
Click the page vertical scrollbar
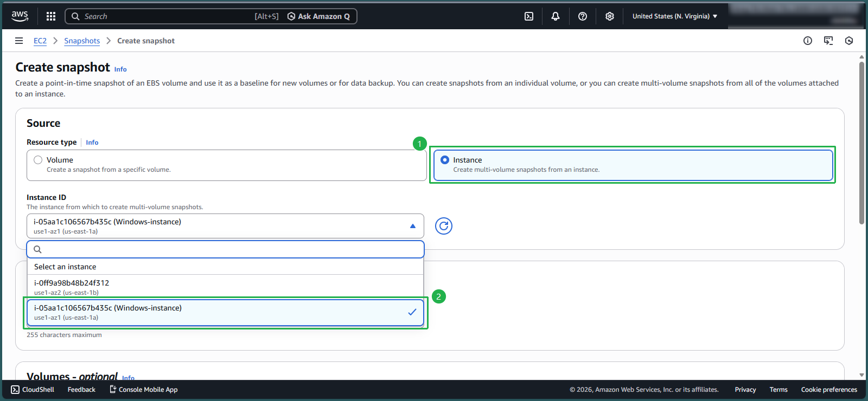pos(861,143)
